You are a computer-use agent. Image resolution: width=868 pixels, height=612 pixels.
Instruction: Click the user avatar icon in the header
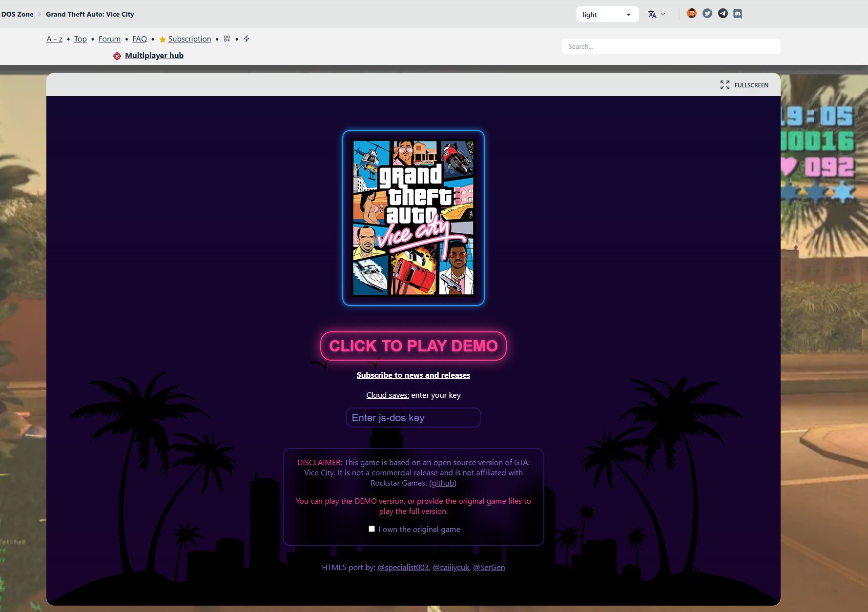click(691, 14)
